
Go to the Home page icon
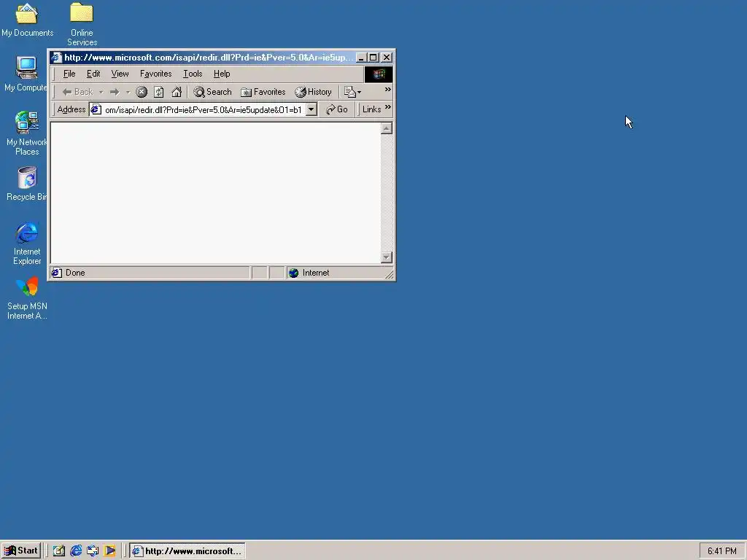click(x=177, y=92)
